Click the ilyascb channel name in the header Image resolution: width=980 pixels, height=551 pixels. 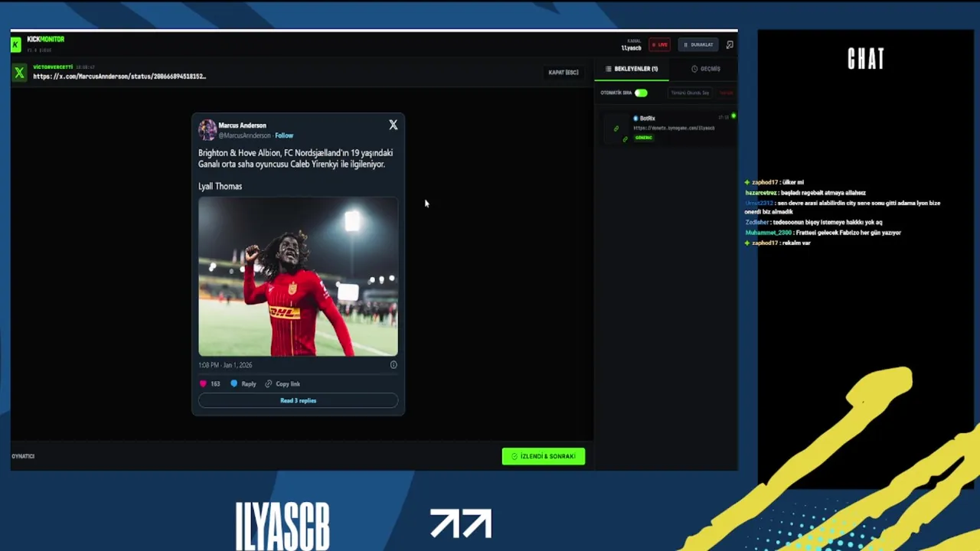pyautogui.click(x=631, y=47)
